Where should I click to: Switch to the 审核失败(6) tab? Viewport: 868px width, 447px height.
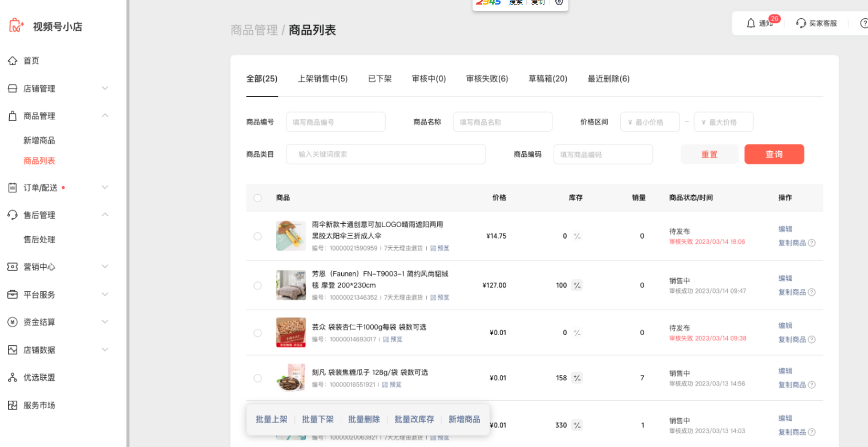[x=487, y=79]
